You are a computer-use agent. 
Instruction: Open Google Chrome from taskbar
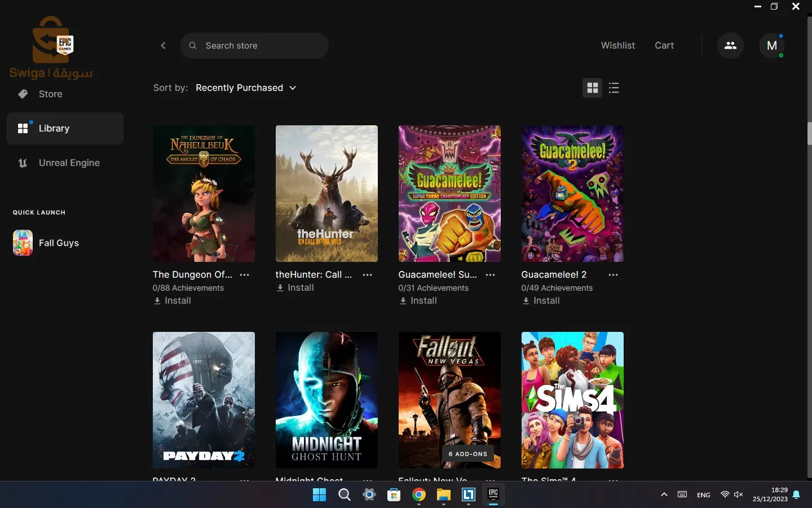[418, 495]
